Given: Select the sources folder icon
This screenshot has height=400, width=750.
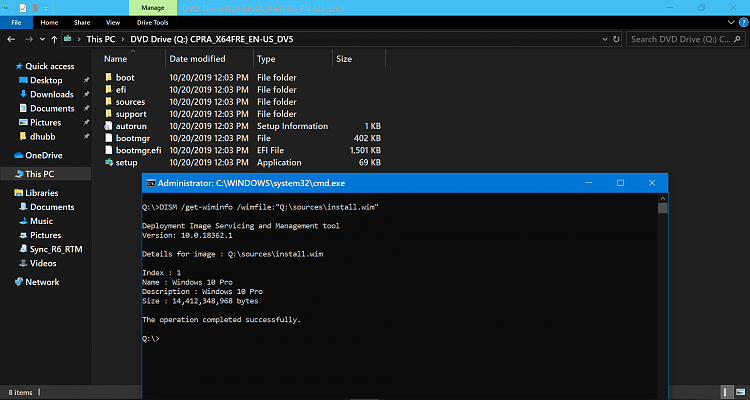Looking at the screenshot, I should (109, 102).
